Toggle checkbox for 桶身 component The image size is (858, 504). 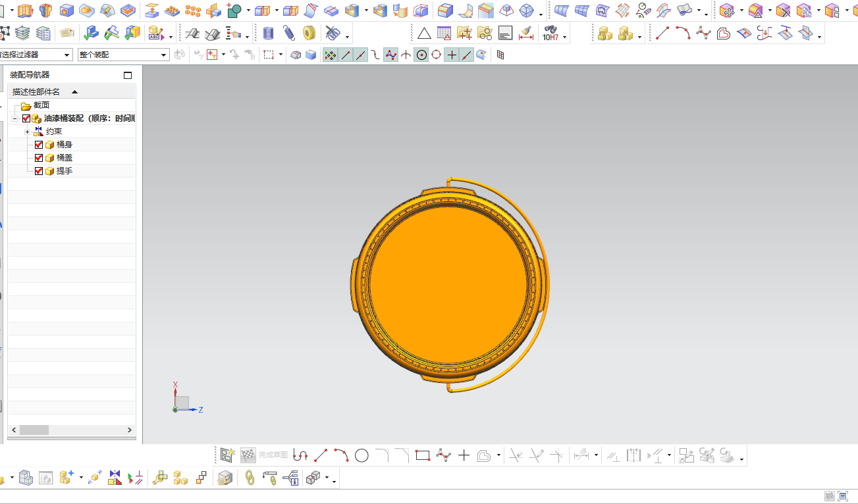(x=39, y=145)
